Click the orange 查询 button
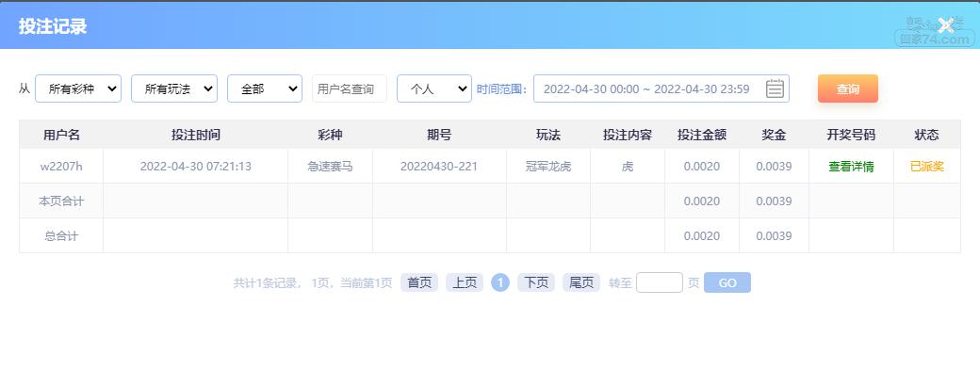980x370 pixels. click(x=847, y=88)
